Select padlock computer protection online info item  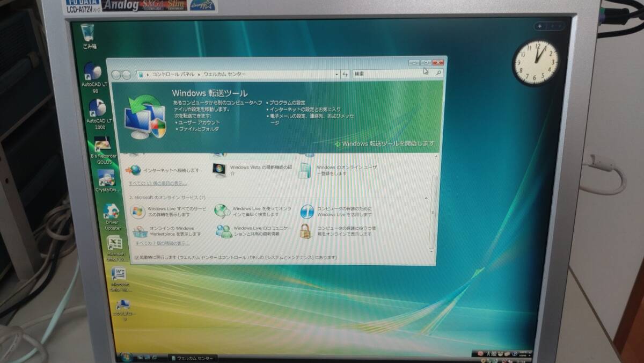click(x=338, y=231)
